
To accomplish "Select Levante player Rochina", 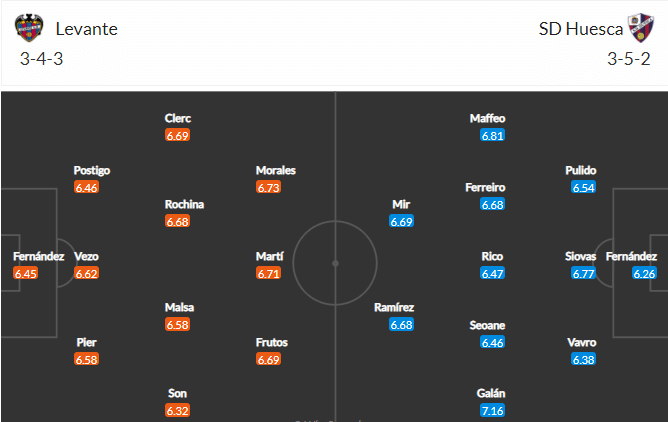I will (x=184, y=204).
